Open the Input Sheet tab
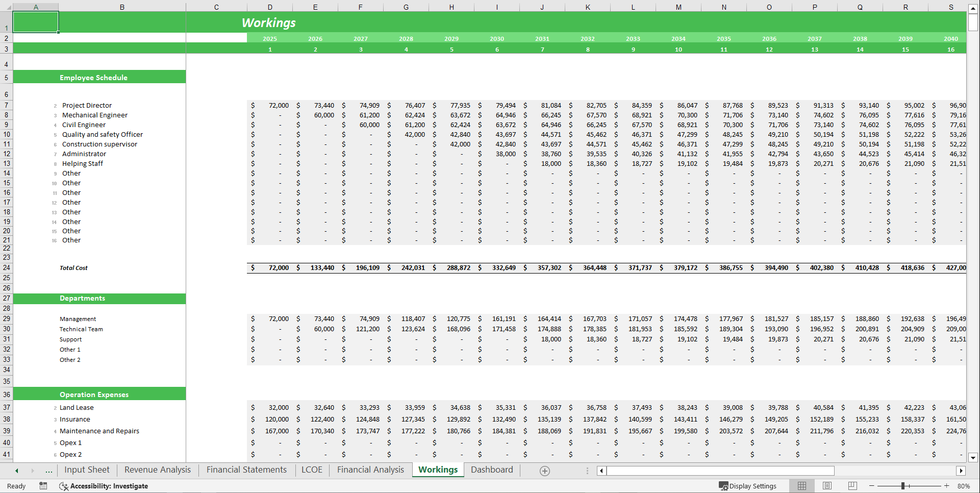Viewport: 980px width, 493px height. 87,470
